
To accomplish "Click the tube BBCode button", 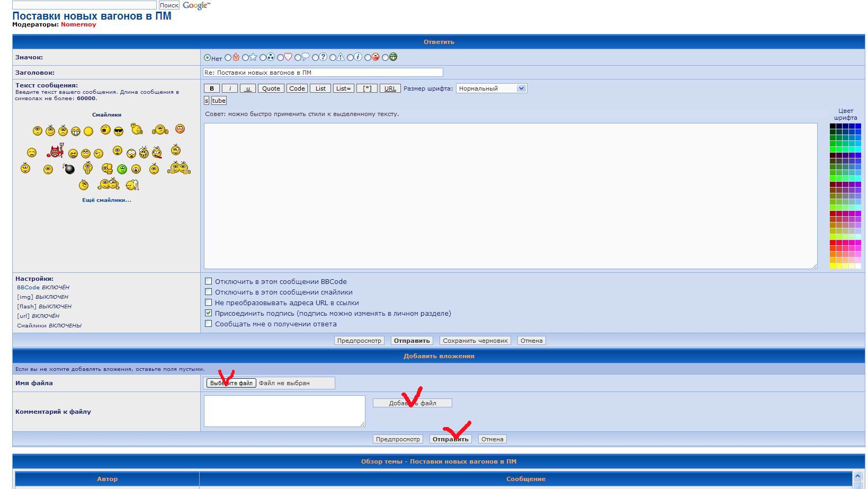I will (x=219, y=101).
